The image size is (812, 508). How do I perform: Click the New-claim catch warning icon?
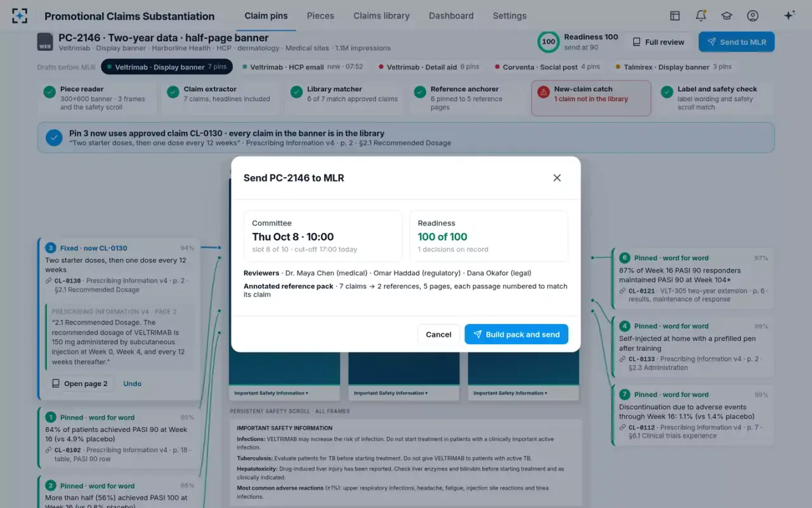(x=543, y=92)
